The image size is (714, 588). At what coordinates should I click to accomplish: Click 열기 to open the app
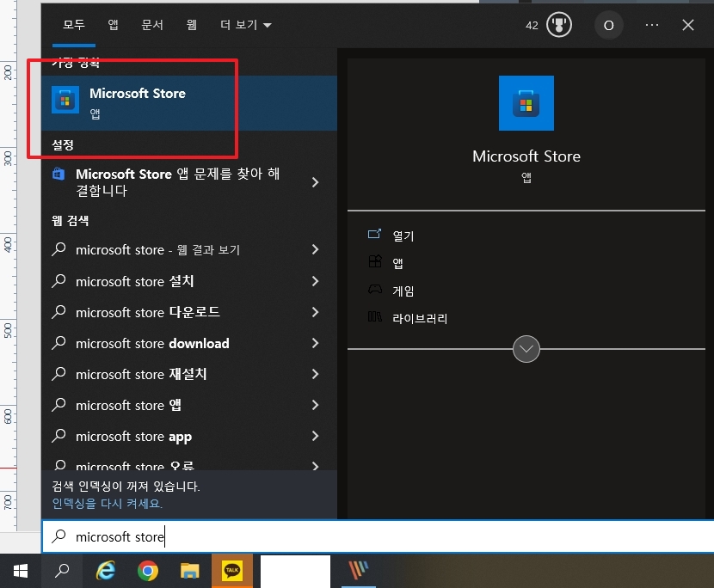403,236
